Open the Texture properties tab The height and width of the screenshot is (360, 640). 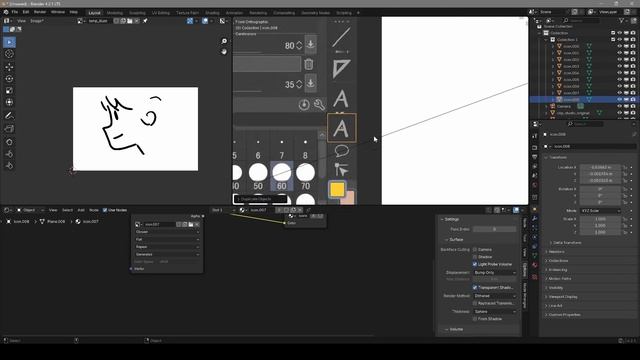535,277
